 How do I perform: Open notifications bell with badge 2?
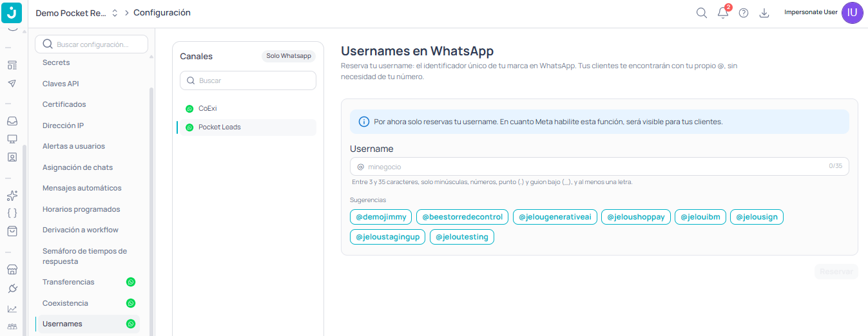click(x=723, y=12)
